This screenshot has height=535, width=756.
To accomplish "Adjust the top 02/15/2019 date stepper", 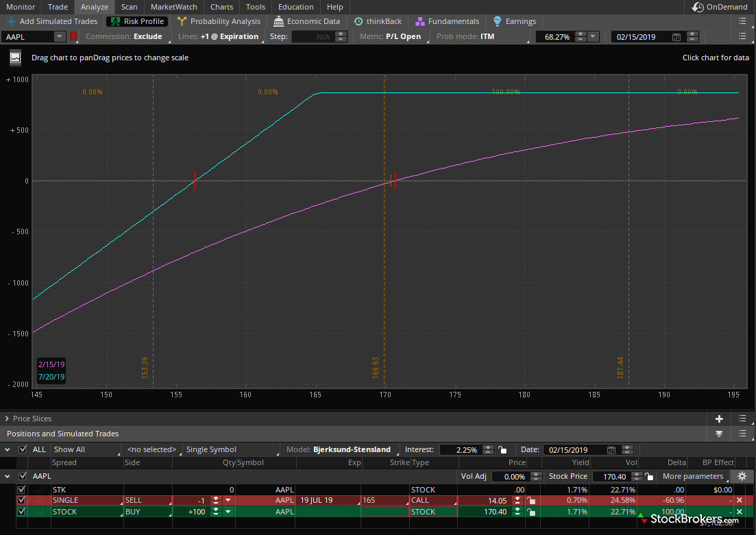I will point(692,36).
